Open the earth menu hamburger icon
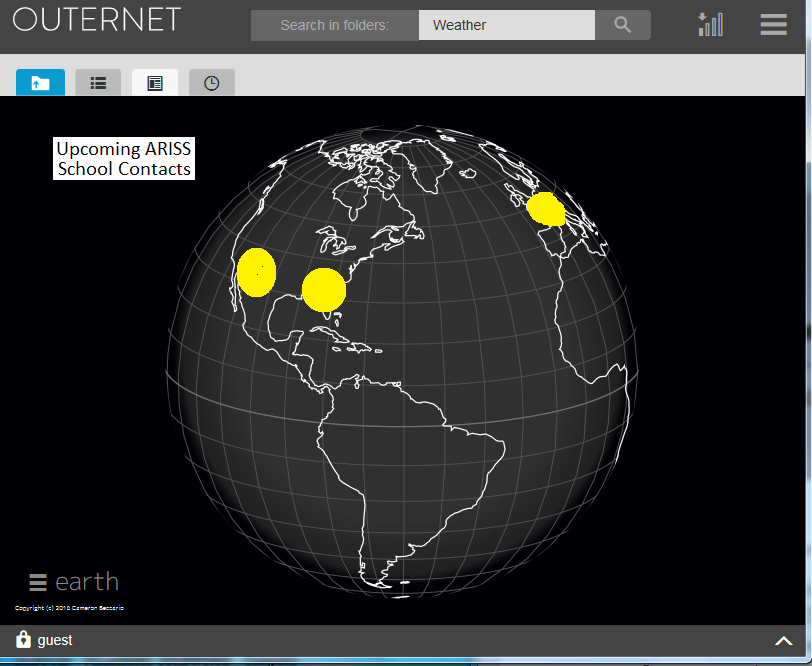The height and width of the screenshot is (666, 812). point(38,582)
